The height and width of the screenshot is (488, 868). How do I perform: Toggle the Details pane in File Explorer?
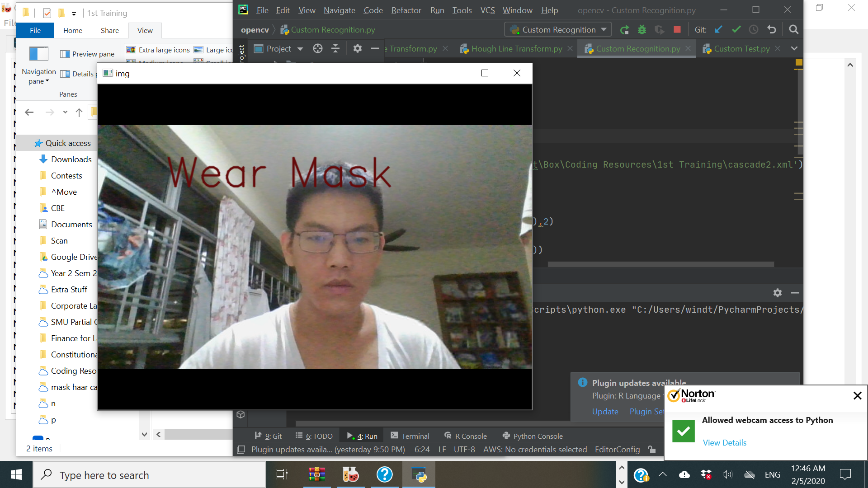point(79,74)
